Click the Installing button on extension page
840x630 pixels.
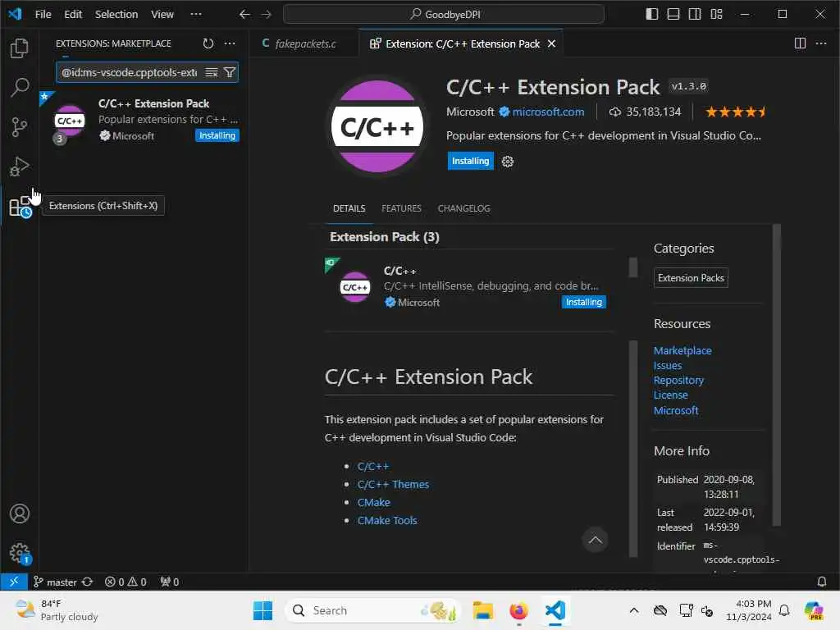click(x=470, y=161)
